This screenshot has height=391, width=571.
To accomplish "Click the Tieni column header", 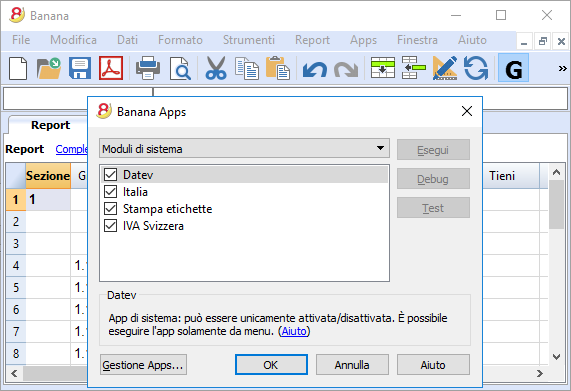I will (x=511, y=175).
